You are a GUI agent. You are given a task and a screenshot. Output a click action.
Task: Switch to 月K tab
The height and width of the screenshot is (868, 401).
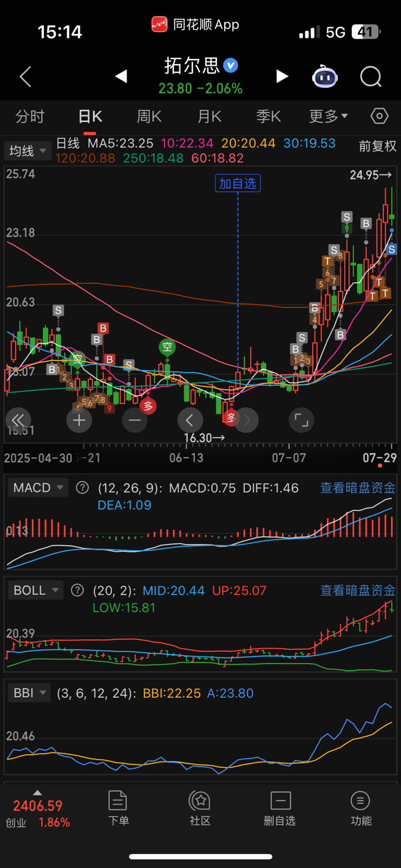tap(209, 116)
